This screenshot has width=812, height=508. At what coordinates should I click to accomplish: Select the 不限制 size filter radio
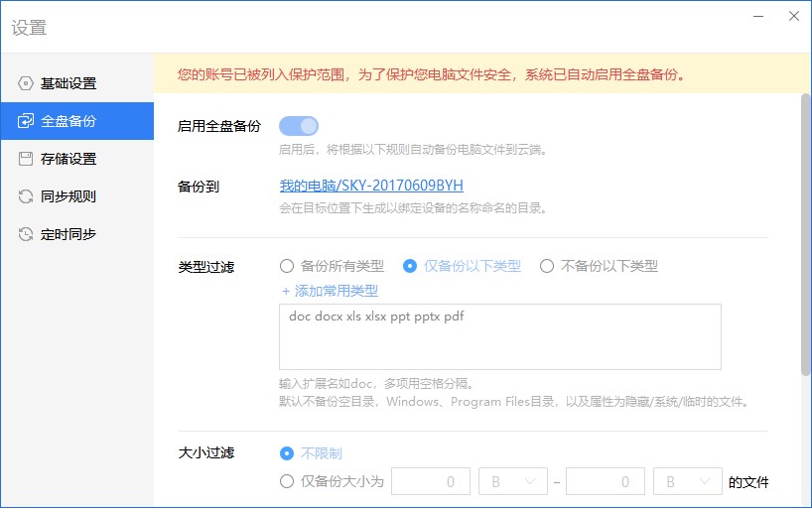pos(311,453)
